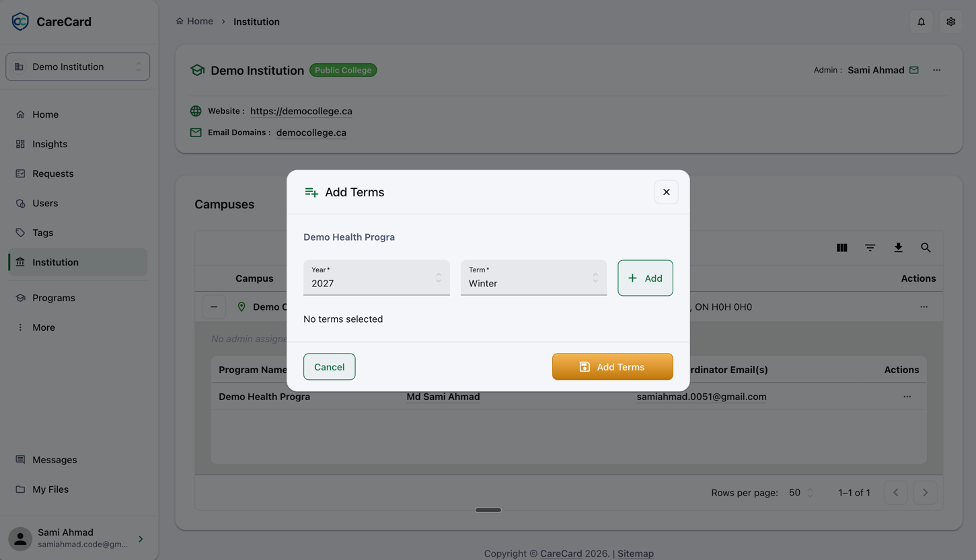The image size is (976, 560).
Task: Open the Sitemap footer link
Action: pyautogui.click(x=635, y=553)
